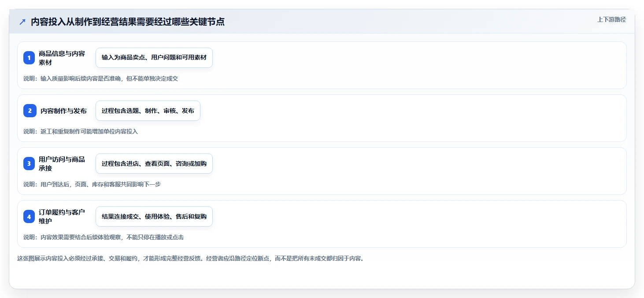Click the 过程包含进店、查看页面、咨询或加购 chip
The image size is (644, 298).
pyautogui.click(x=154, y=164)
